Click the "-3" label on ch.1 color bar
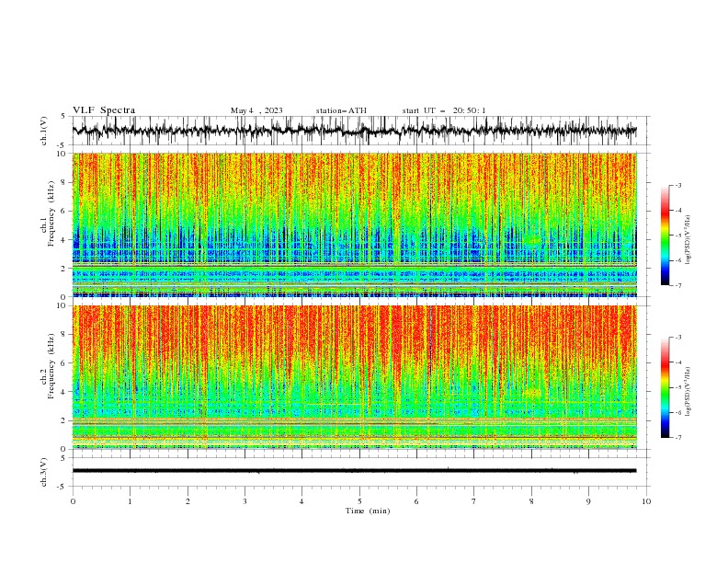Image resolution: width=728 pixels, height=563 pixels. point(678,185)
